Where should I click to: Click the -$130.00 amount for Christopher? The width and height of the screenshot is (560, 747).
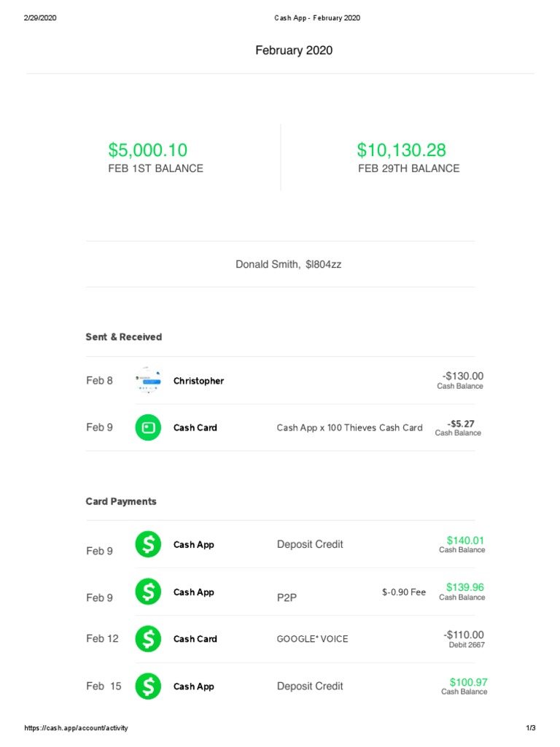pyautogui.click(x=462, y=375)
